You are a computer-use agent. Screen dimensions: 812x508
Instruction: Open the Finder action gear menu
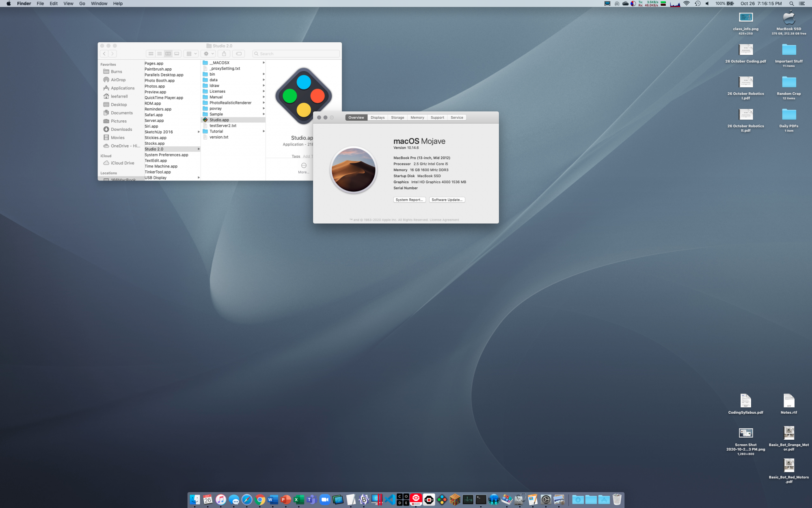pyautogui.click(x=208, y=54)
